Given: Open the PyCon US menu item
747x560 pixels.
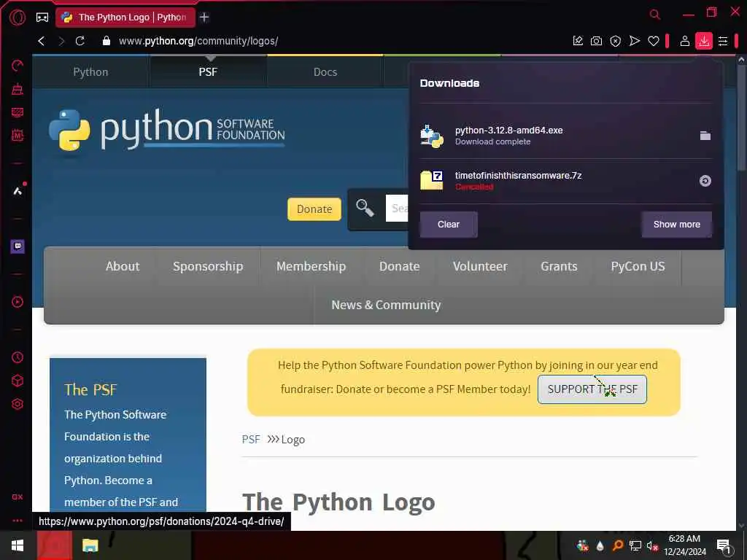Looking at the screenshot, I should pos(638,266).
